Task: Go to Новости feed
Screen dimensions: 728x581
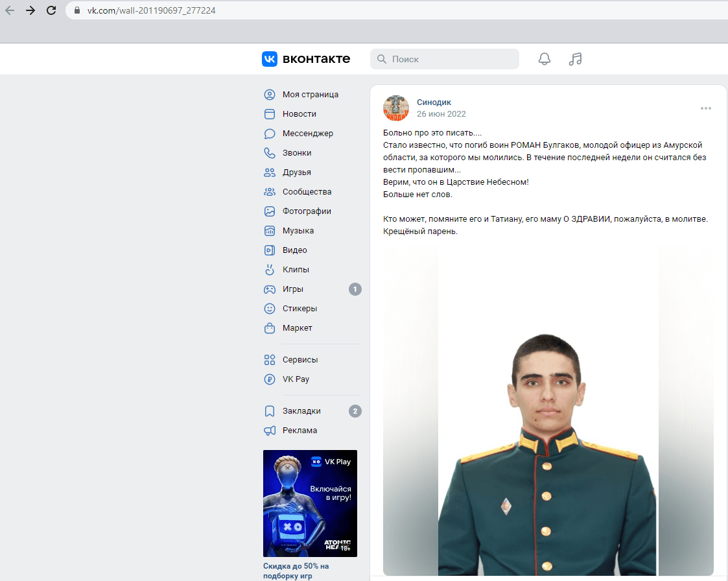Action: 299,114
